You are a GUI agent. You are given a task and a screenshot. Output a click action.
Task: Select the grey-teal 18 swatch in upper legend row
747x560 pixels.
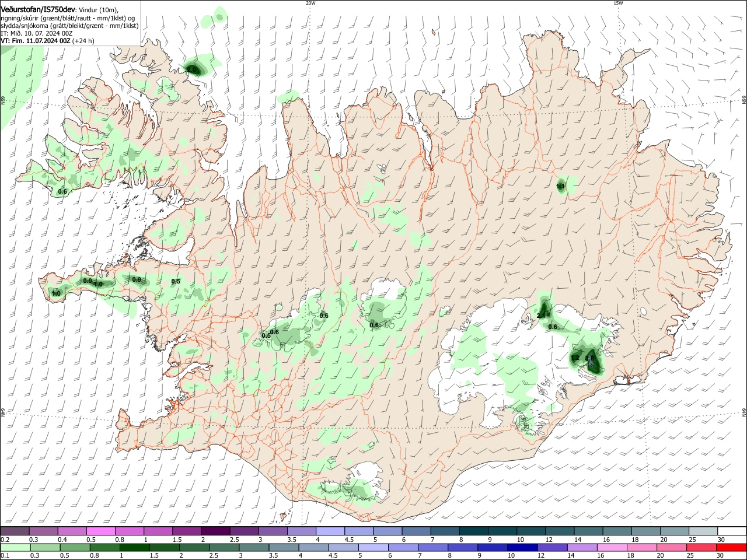[646, 531]
